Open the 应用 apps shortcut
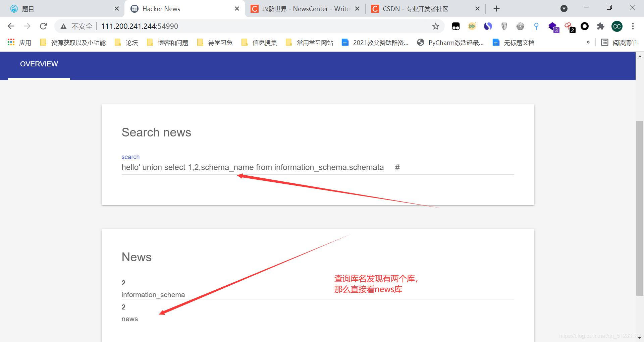 tap(19, 42)
